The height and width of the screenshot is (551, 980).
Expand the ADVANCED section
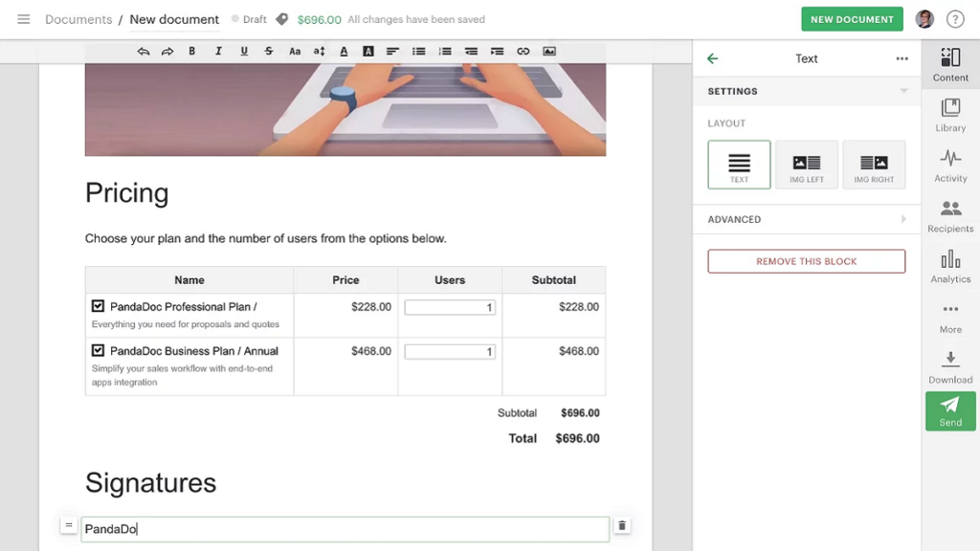tap(806, 219)
